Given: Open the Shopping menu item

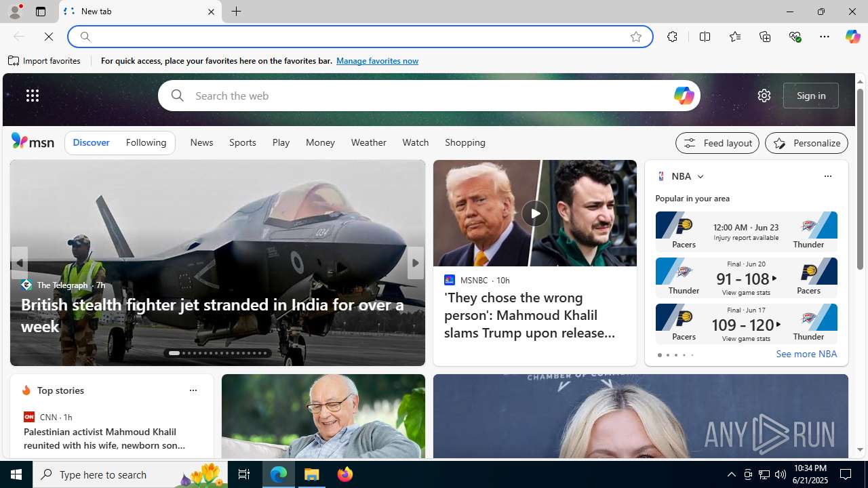Looking at the screenshot, I should 465,142.
